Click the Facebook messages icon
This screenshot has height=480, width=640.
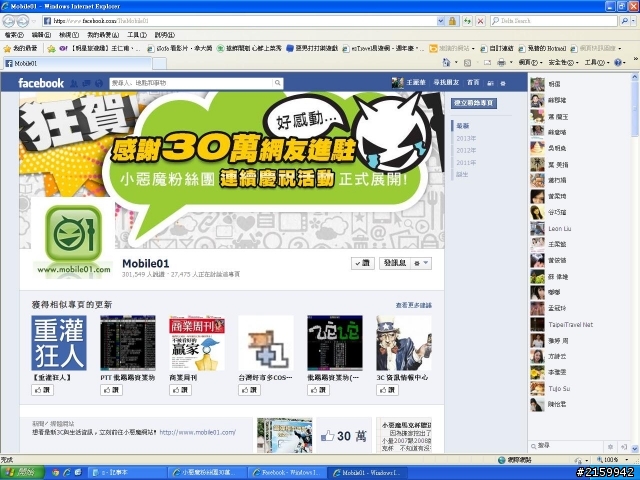[x=86, y=83]
